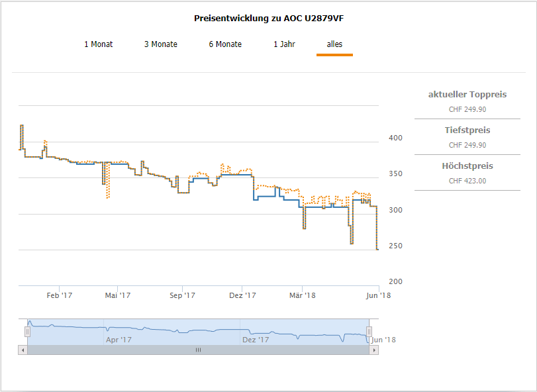This screenshot has width=537, height=392.
Task: Choose the 1 Jahr range tab
Action: pos(284,44)
